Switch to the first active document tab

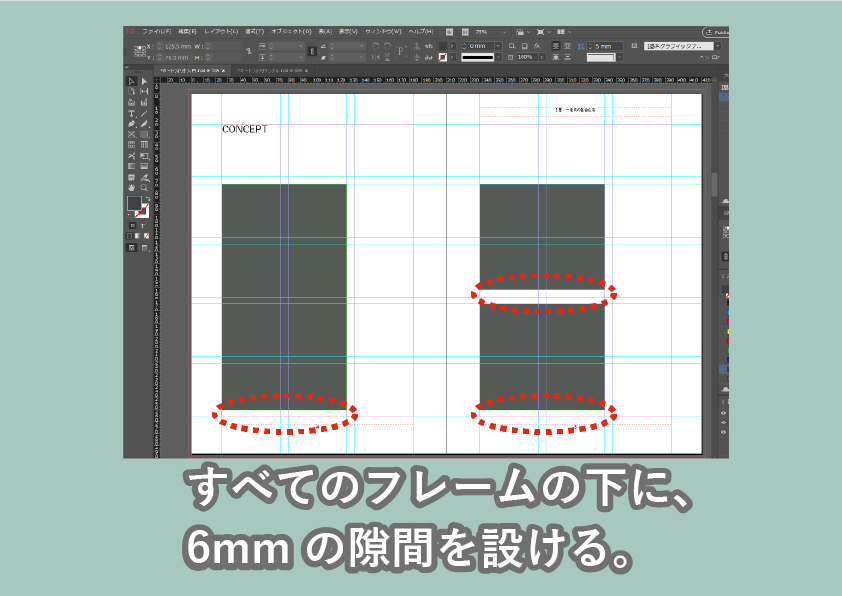tap(193, 70)
